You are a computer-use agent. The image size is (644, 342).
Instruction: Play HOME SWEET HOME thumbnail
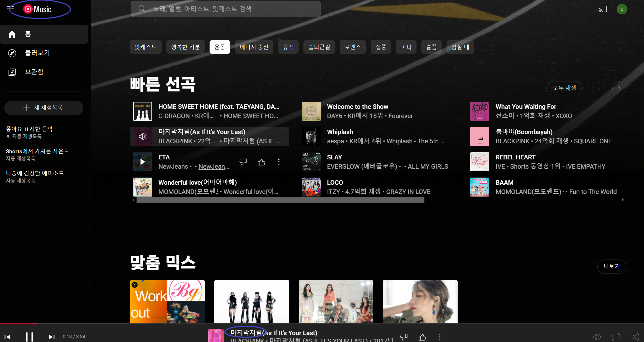click(143, 111)
